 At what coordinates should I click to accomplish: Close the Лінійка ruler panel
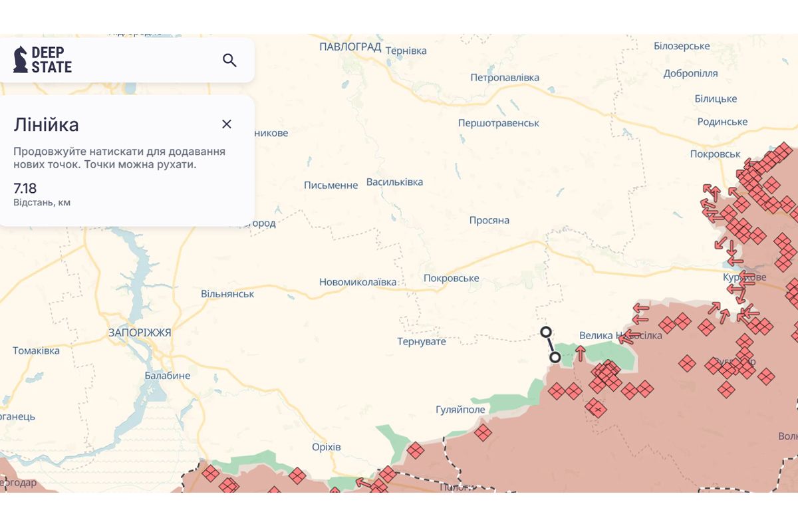tap(227, 124)
